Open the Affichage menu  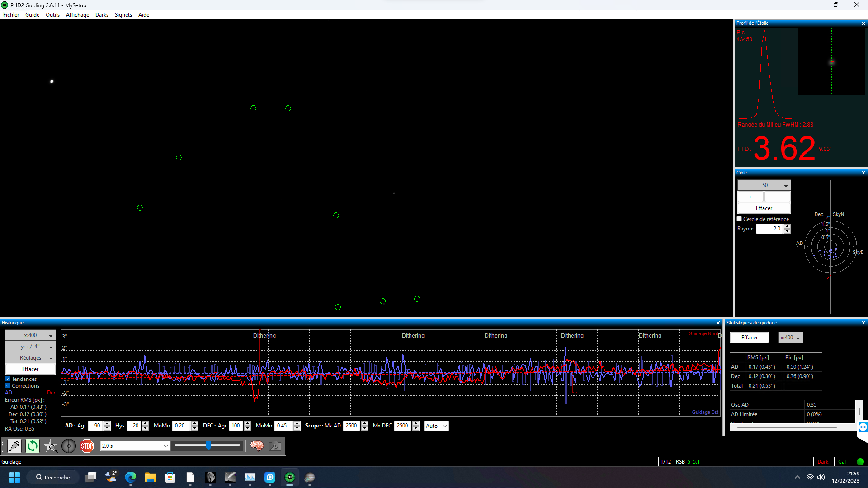pyautogui.click(x=77, y=15)
